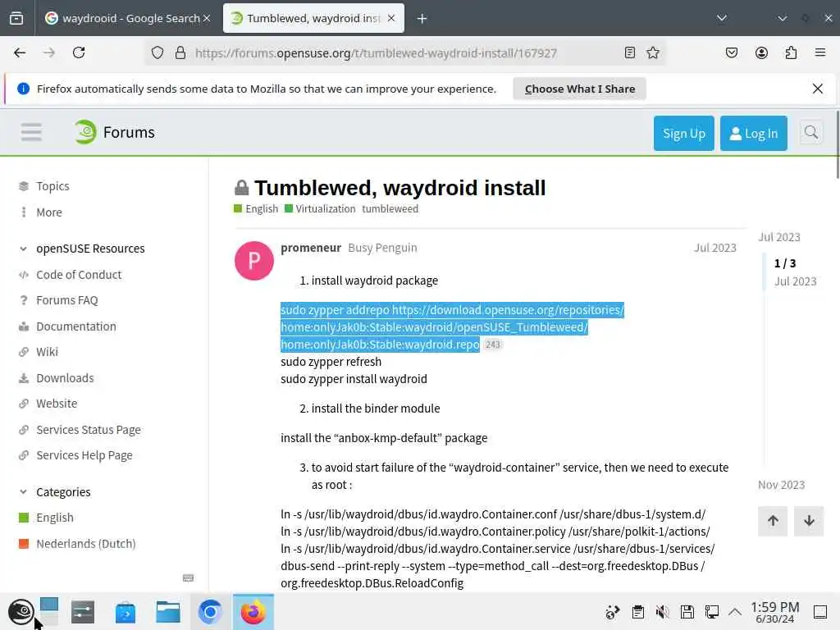The width and height of the screenshot is (840, 630).
Task: Open Forums FAQ link
Action: [67, 300]
